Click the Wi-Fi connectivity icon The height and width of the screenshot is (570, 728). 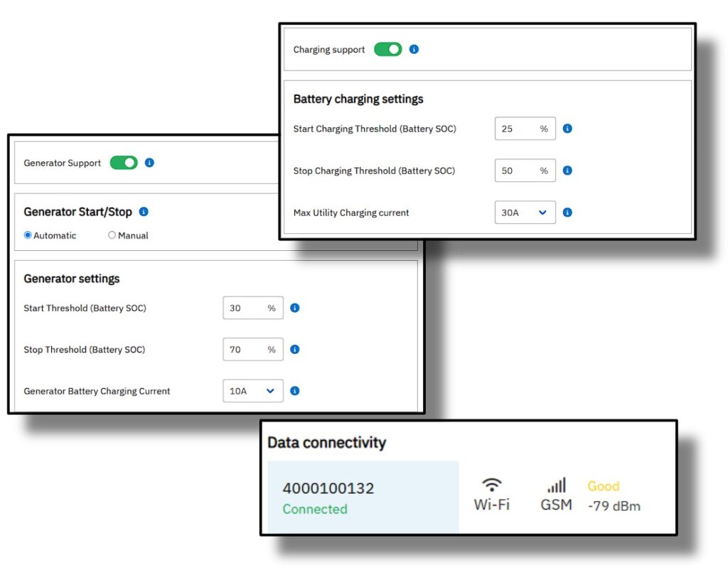click(x=491, y=485)
